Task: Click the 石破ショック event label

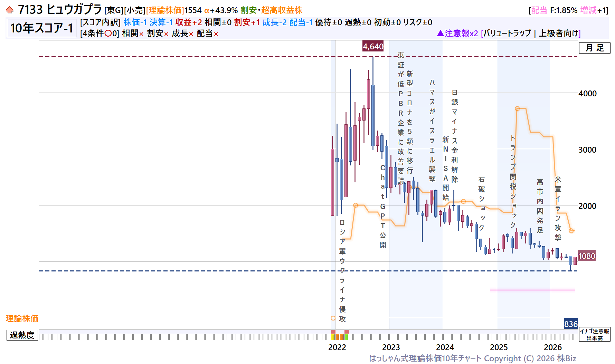Action: (x=482, y=203)
